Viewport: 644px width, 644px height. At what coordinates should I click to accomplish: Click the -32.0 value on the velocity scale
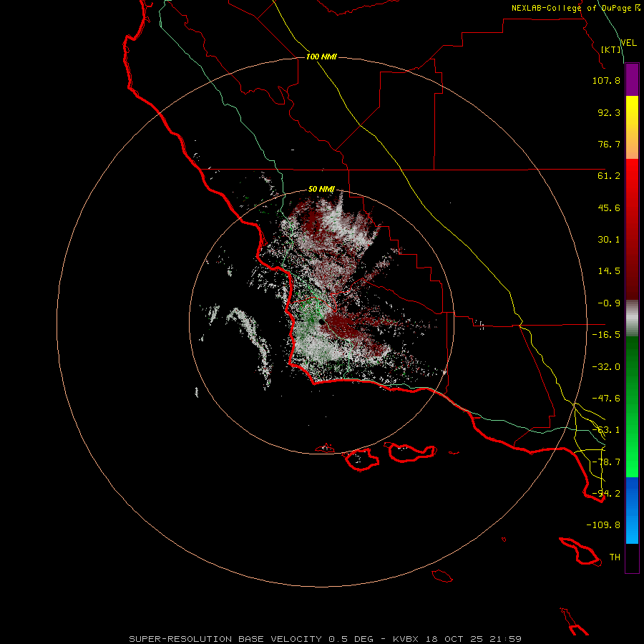[x=606, y=367]
